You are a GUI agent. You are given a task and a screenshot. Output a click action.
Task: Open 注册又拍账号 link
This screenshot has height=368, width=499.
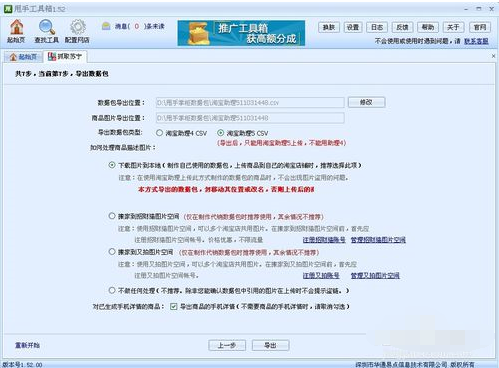coord(321,275)
